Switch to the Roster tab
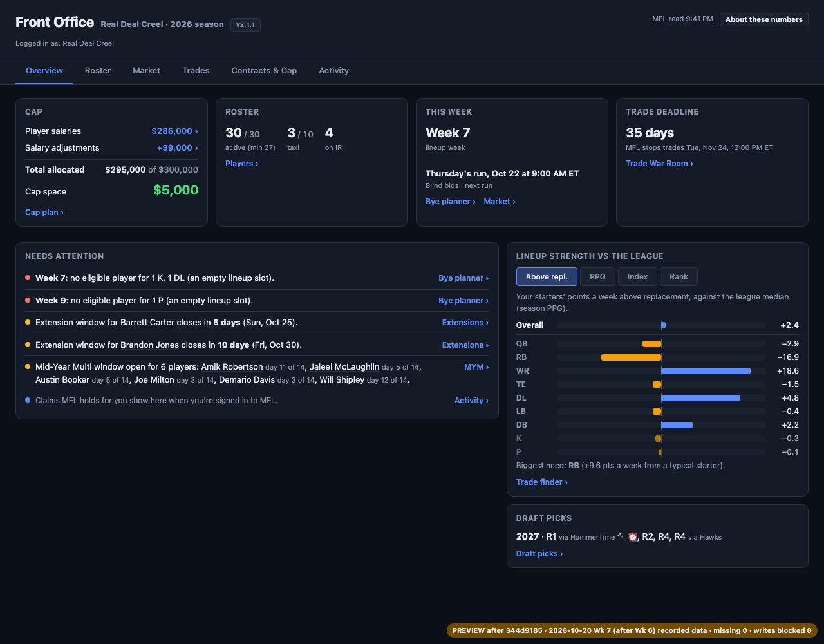Screen dimensions: 824x644 [x=98, y=71]
